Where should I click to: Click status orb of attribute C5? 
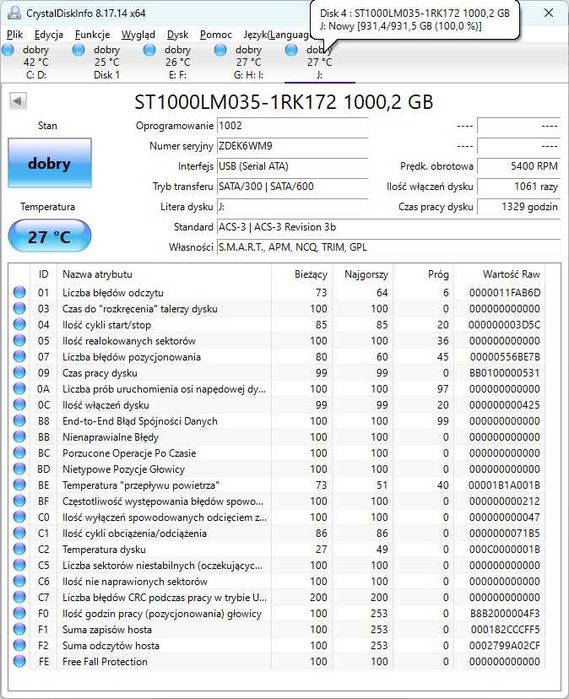pyautogui.click(x=19, y=565)
